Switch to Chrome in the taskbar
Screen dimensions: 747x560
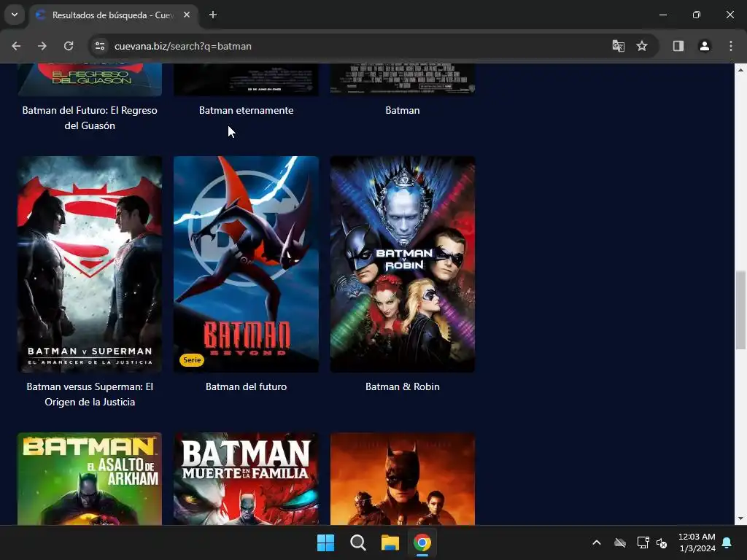coord(422,542)
